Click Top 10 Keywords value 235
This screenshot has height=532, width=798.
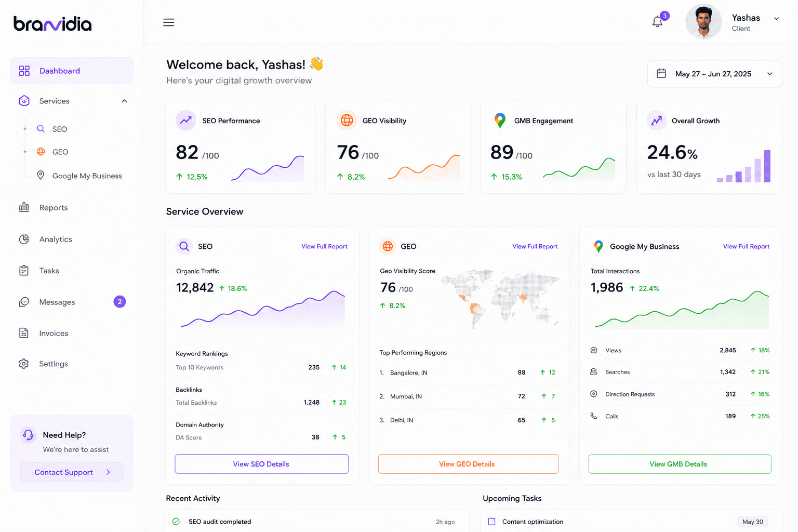click(314, 367)
